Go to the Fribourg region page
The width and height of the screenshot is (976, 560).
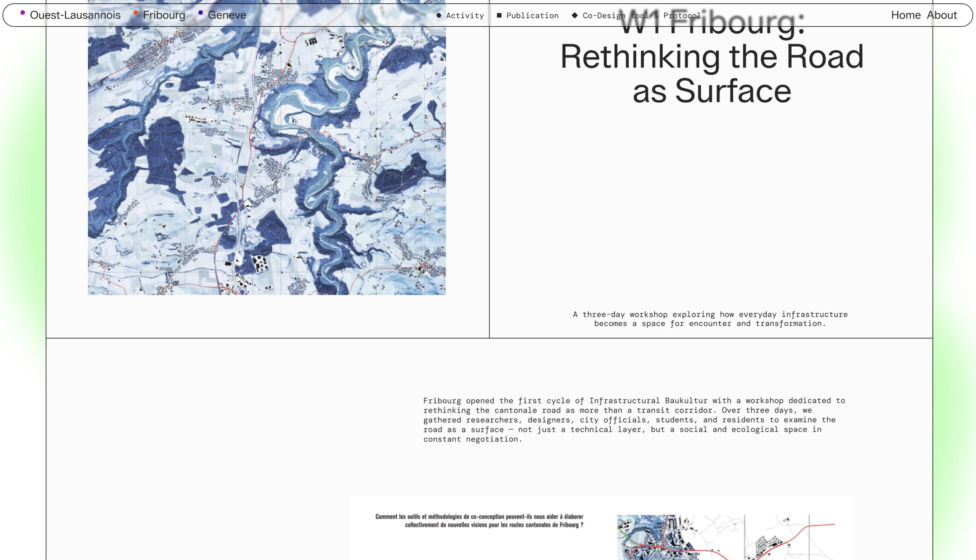click(164, 15)
